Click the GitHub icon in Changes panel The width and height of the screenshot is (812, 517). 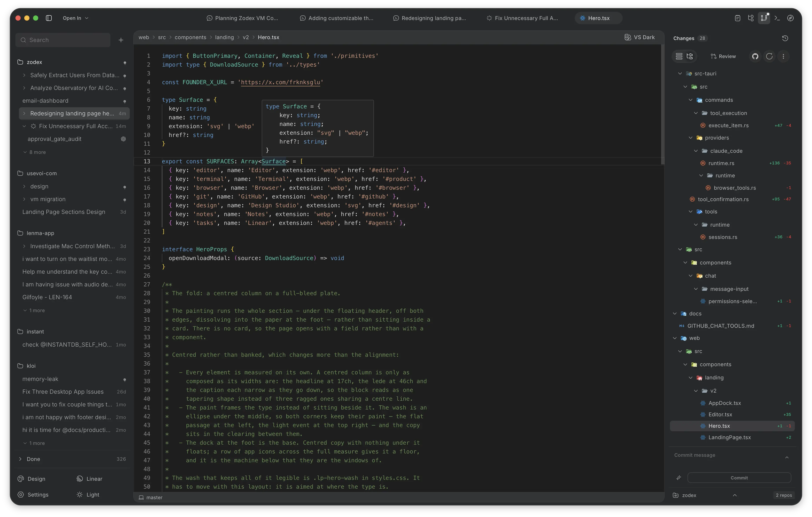(755, 56)
